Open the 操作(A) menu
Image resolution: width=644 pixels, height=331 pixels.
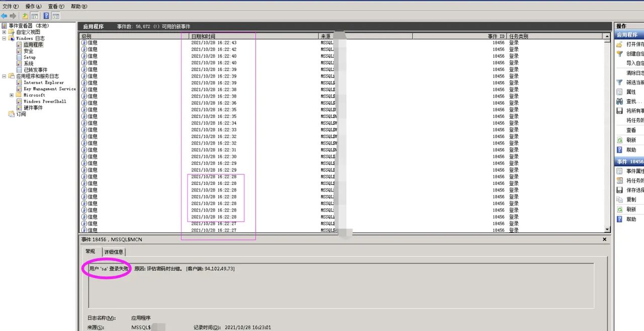click(33, 7)
